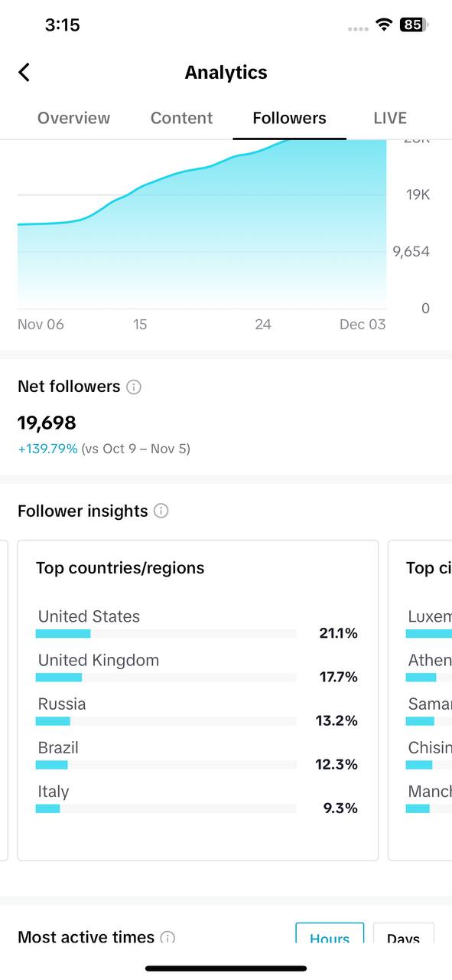This screenshot has height=980, width=452.
Task: Open Follower insights info icon
Action: coord(161,511)
